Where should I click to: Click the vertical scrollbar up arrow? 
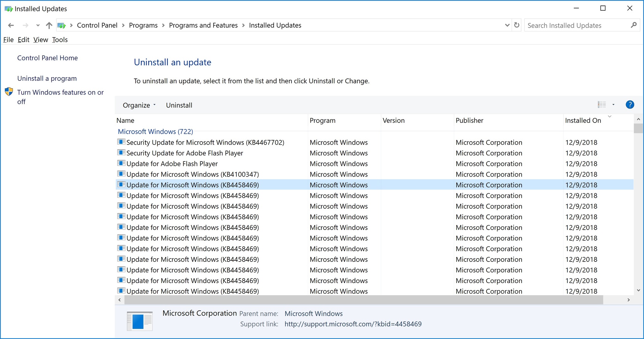639,119
